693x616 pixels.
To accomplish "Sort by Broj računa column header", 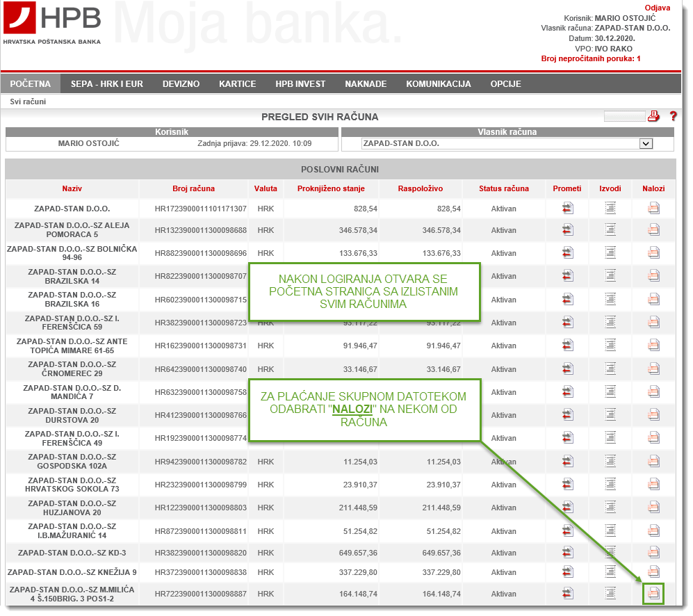I will click(x=193, y=188).
